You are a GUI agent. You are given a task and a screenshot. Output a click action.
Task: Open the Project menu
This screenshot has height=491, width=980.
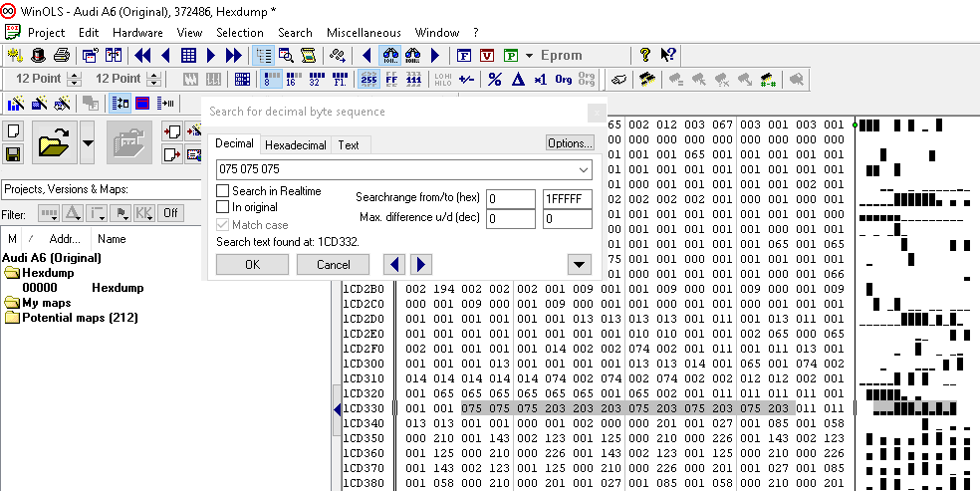pyautogui.click(x=46, y=33)
